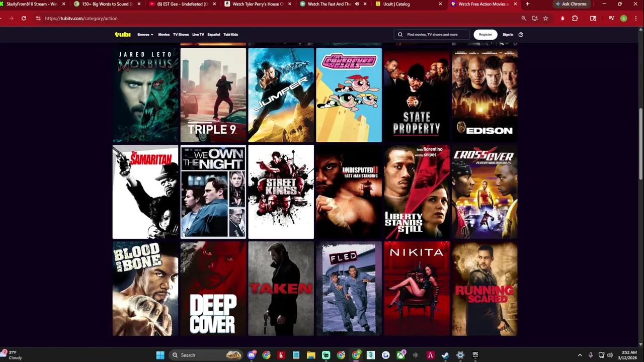Click the Sign In link
Image resolution: width=644 pixels, height=362 pixels.
coord(508,35)
